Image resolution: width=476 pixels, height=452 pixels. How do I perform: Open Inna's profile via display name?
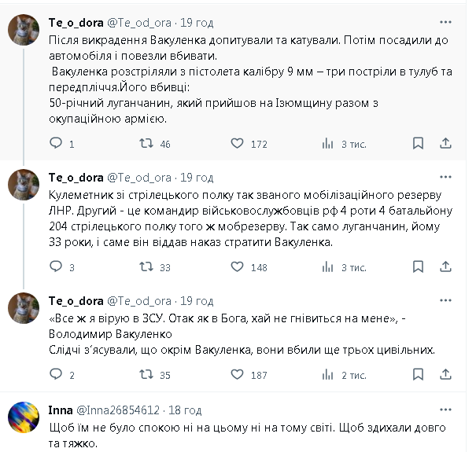tap(61, 410)
